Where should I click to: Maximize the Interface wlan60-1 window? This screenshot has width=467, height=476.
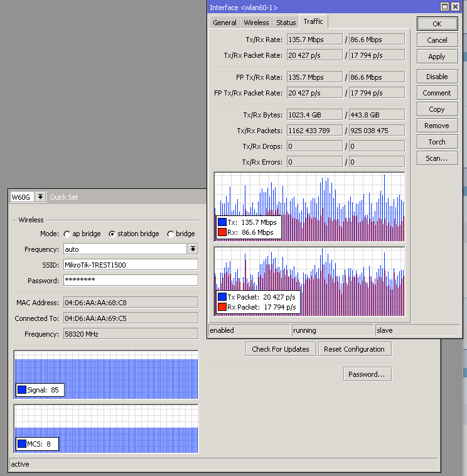pyautogui.click(x=444, y=7)
